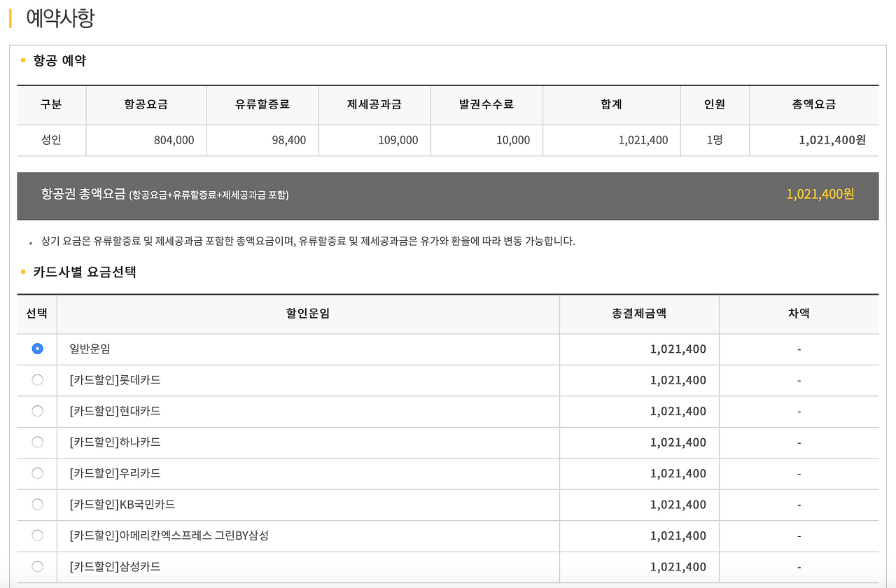Click the 할인운임 column header
This screenshot has width=896, height=588.
coord(308,314)
